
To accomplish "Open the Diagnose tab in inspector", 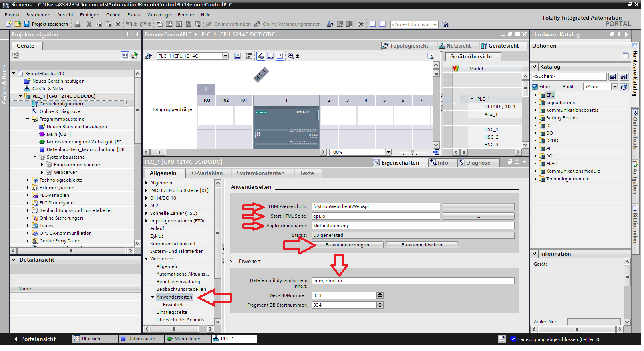I will pos(478,163).
